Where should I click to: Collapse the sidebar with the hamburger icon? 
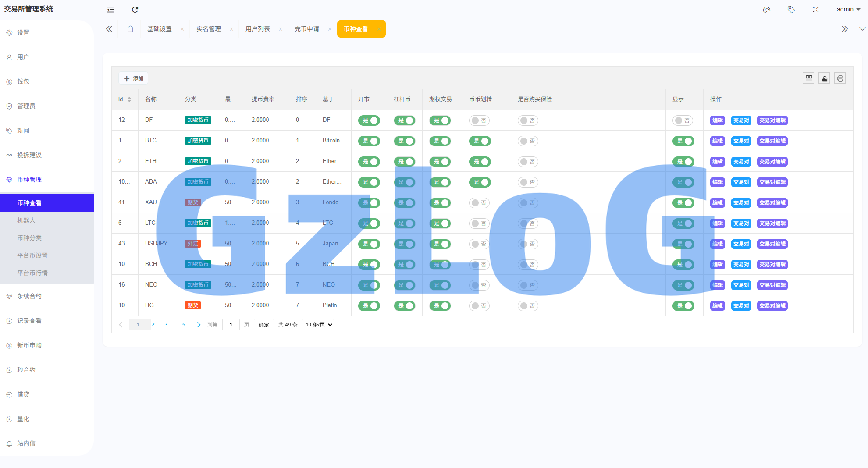tap(110, 9)
